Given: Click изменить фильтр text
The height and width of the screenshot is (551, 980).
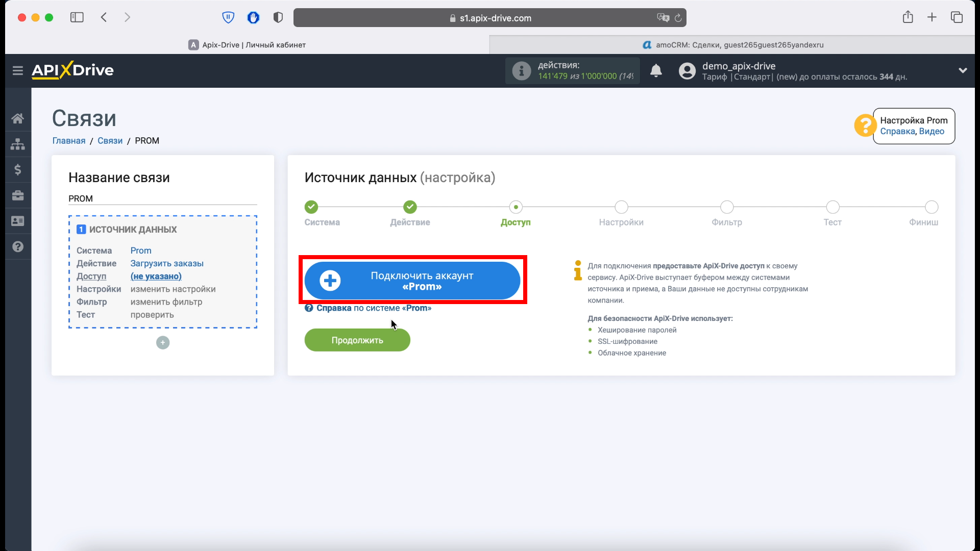Looking at the screenshot, I should (x=166, y=302).
